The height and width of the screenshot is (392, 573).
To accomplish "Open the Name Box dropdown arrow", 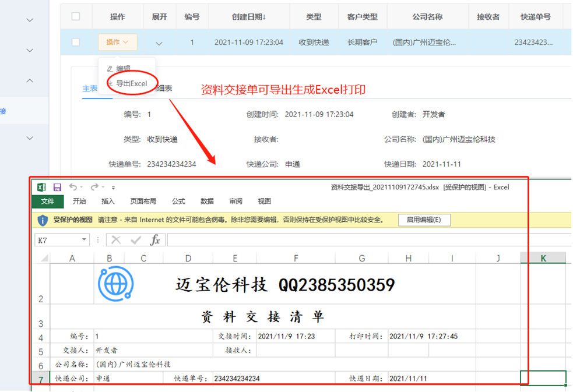I will coord(84,239).
